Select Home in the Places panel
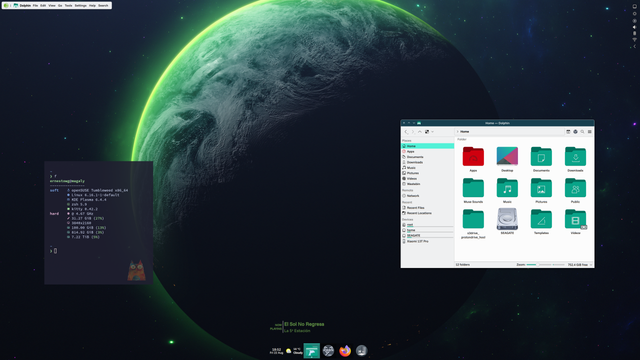 (427, 146)
